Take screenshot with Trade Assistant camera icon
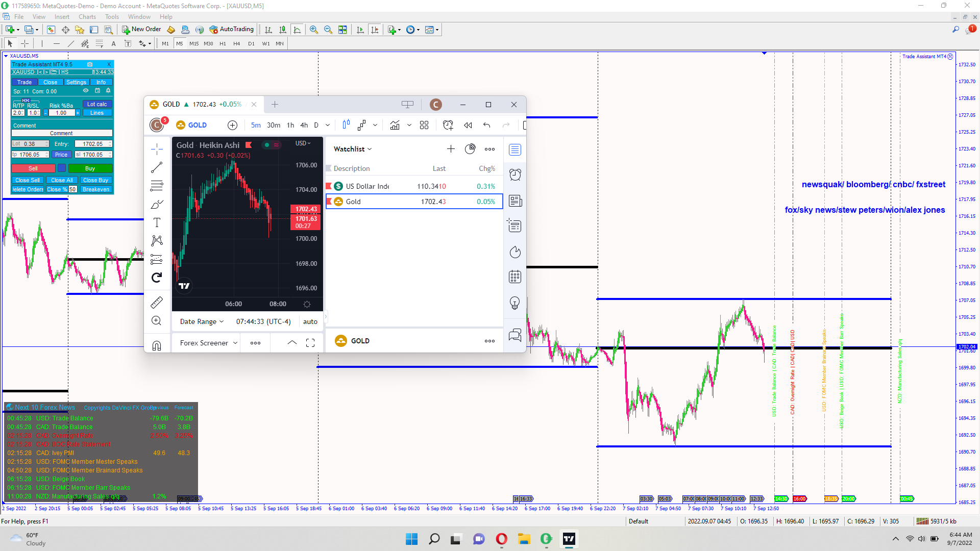The height and width of the screenshot is (551, 980). (90, 64)
